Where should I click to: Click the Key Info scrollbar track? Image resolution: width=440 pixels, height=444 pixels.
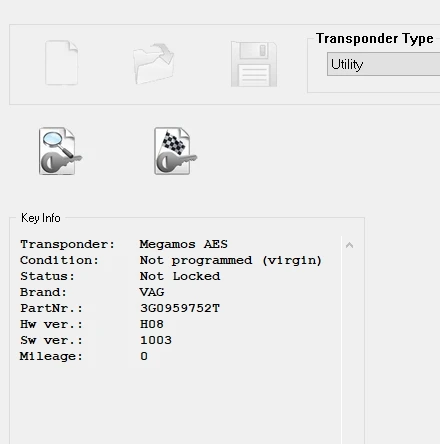click(x=349, y=347)
